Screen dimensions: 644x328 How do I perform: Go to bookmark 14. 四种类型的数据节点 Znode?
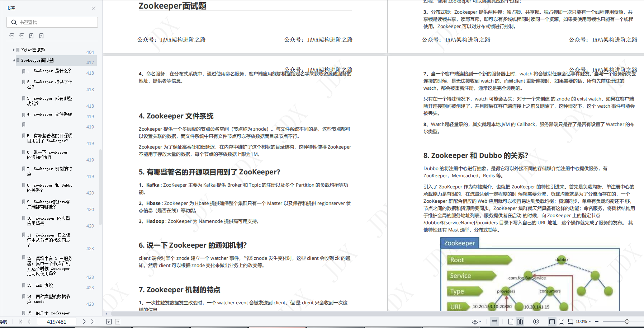tap(49, 299)
